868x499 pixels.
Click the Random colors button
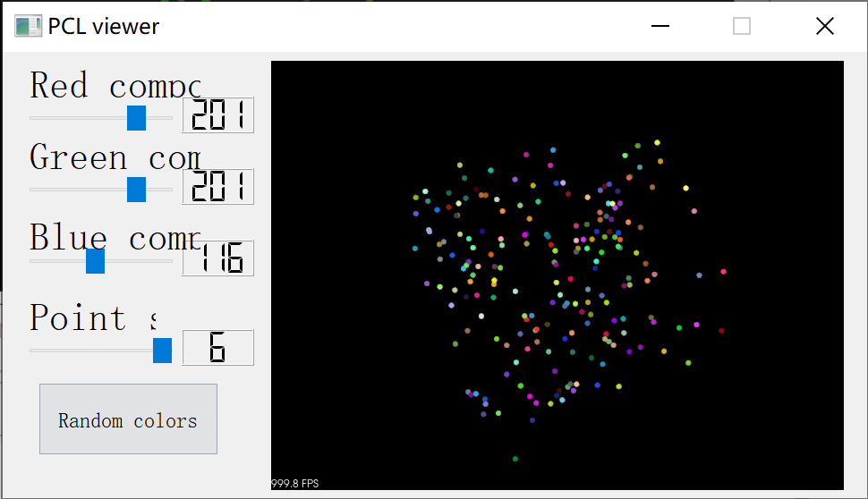coord(129,419)
